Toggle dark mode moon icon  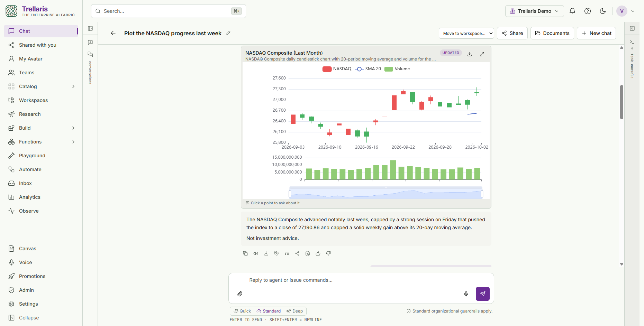[603, 11]
